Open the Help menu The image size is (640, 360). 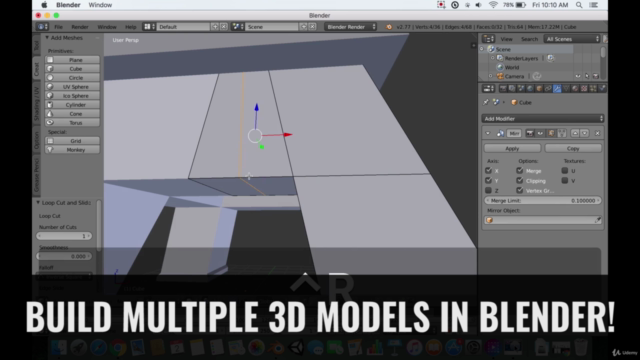tap(131, 27)
